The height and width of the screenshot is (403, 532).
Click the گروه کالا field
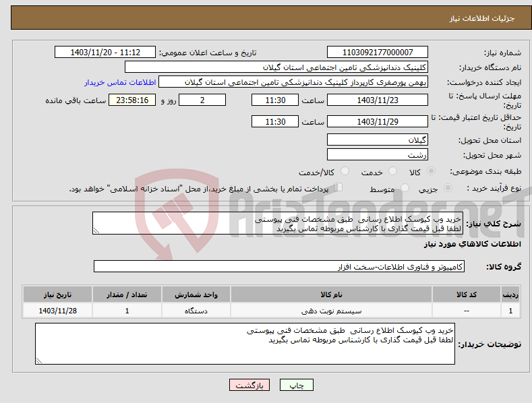point(279,267)
